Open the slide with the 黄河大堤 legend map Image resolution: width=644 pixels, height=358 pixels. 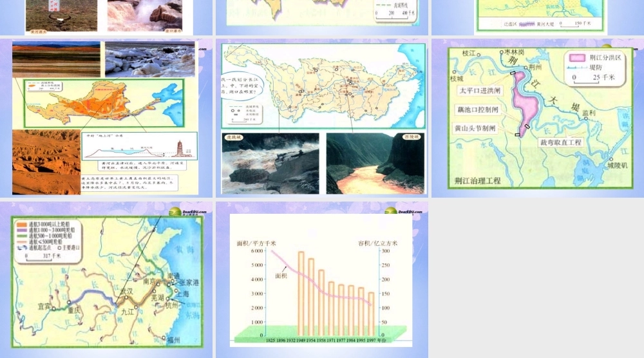click(x=538, y=17)
